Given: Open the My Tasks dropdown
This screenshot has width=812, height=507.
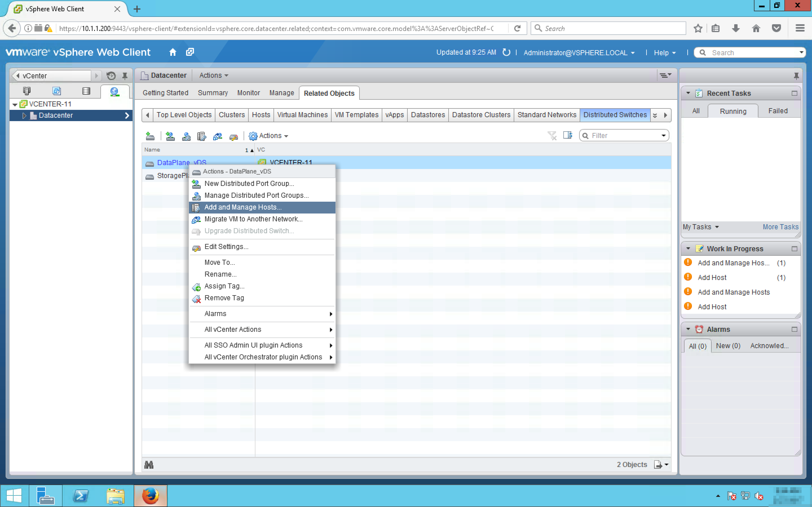Looking at the screenshot, I should point(700,227).
